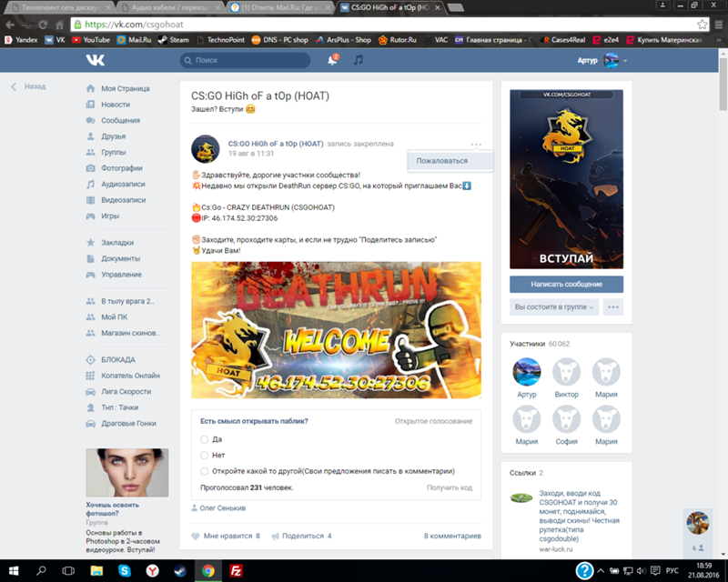Screen dimensions: 728x582
Task: Open Chrome main menu button
Action: pyautogui.click(x=718, y=25)
